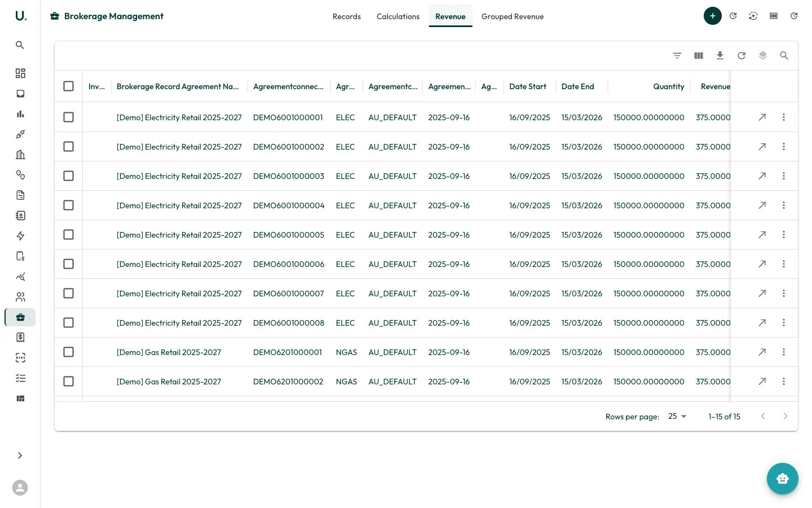Open the people group icon in sidebar
Screen dimensions: 812x508
click(x=20, y=297)
